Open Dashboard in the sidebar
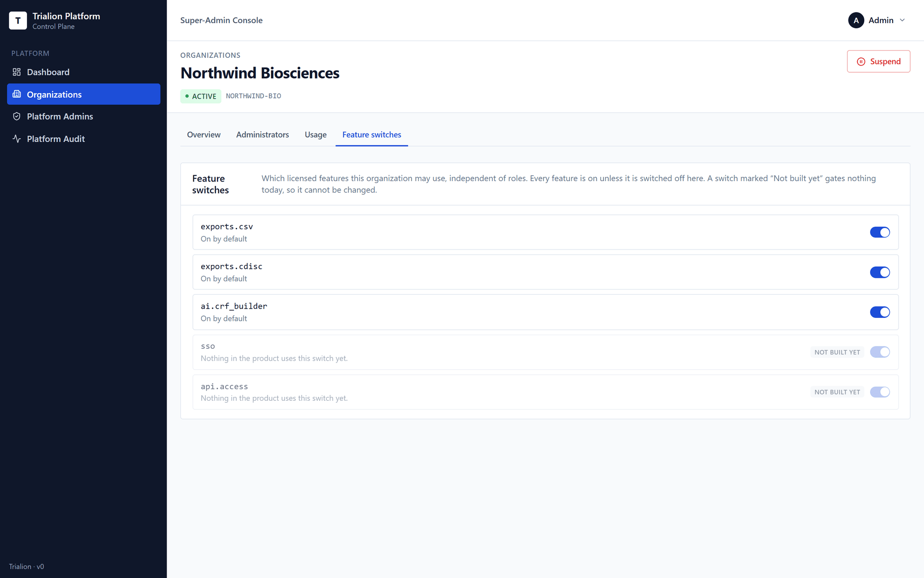 84,72
